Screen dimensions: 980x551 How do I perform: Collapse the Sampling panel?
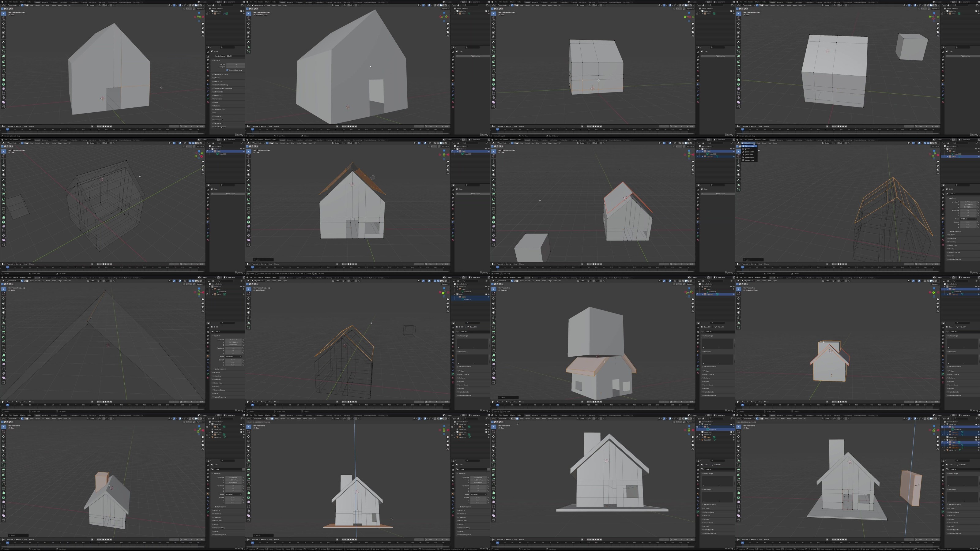[228, 61]
